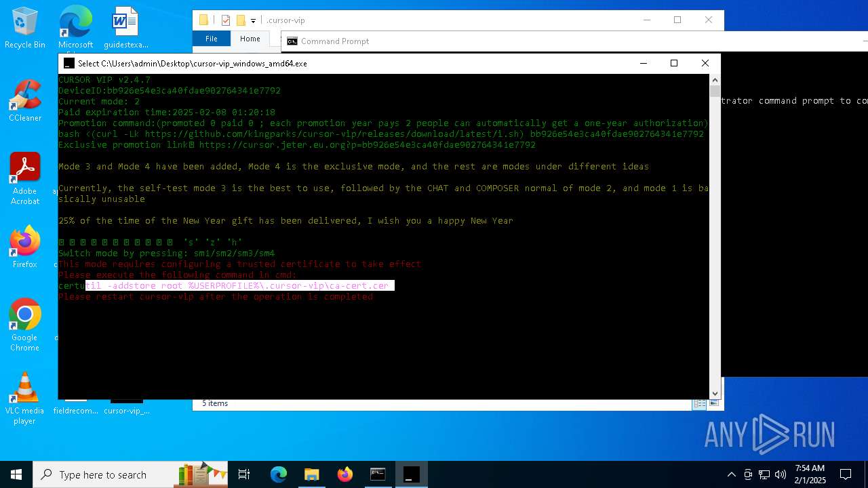Maximize the cursor-vip console window

pos(674,63)
